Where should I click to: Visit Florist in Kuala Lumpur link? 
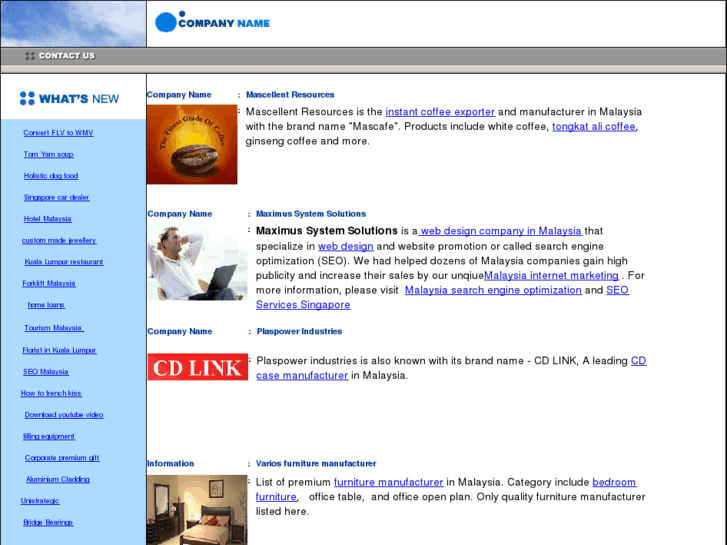click(x=59, y=350)
